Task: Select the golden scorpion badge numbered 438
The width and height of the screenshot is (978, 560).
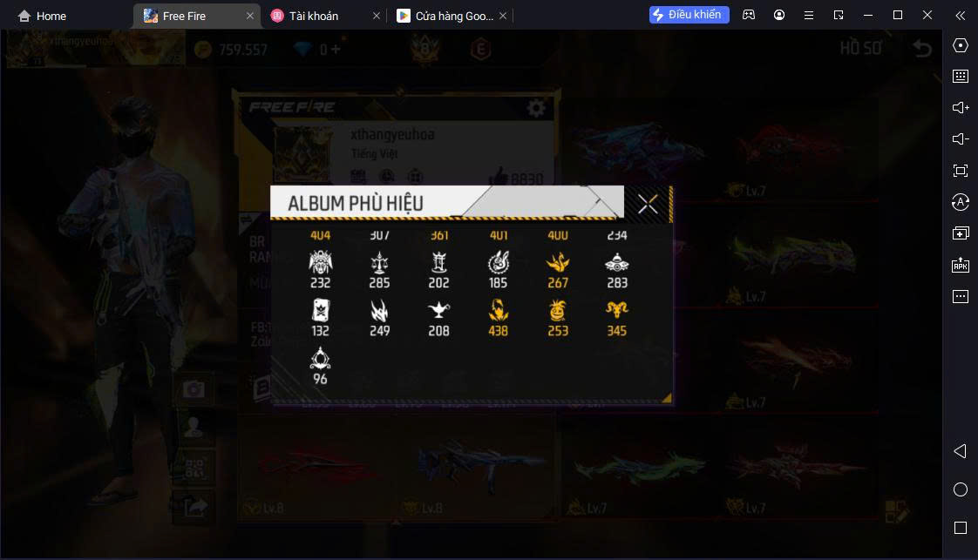Action: coord(499,310)
